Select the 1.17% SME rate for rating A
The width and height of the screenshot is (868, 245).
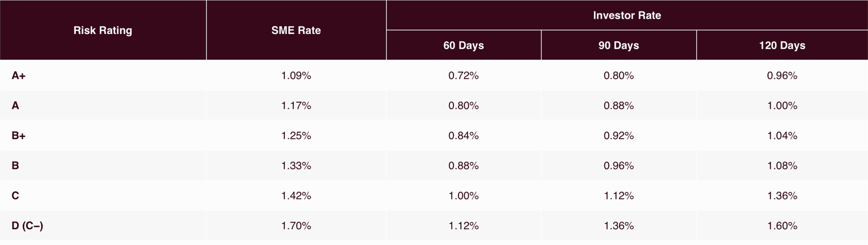[x=296, y=106]
